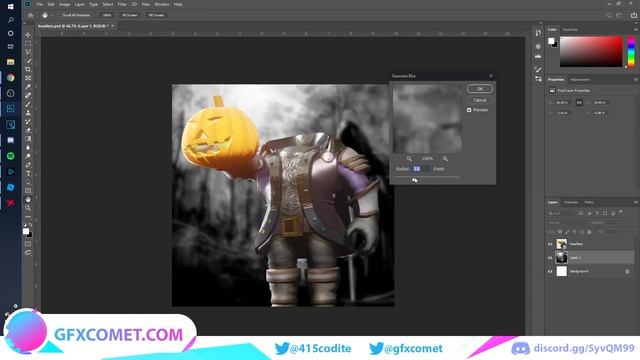Select the Frame tool
The width and height of the screenshot is (640, 360).
pos(28,78)
